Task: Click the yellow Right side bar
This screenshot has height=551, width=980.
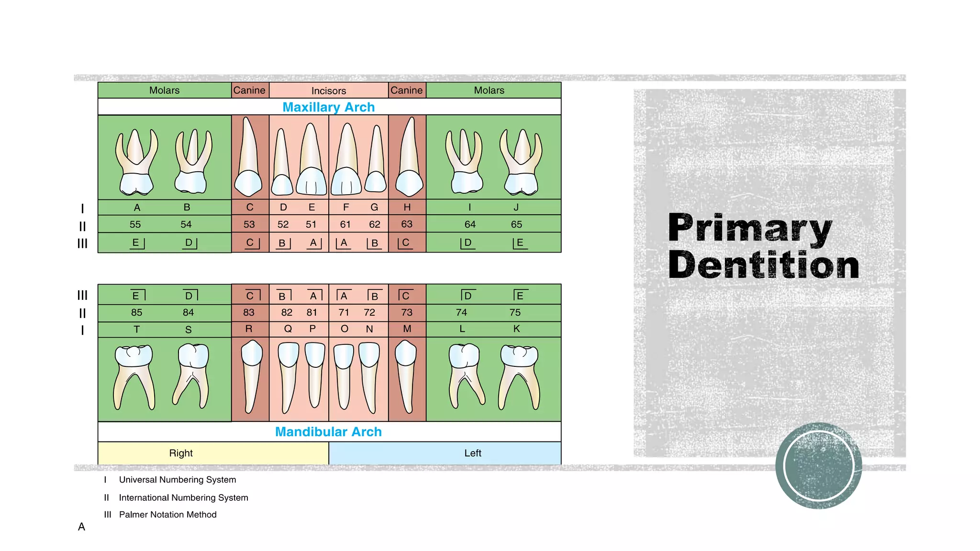Action: (x=213, y=453)
